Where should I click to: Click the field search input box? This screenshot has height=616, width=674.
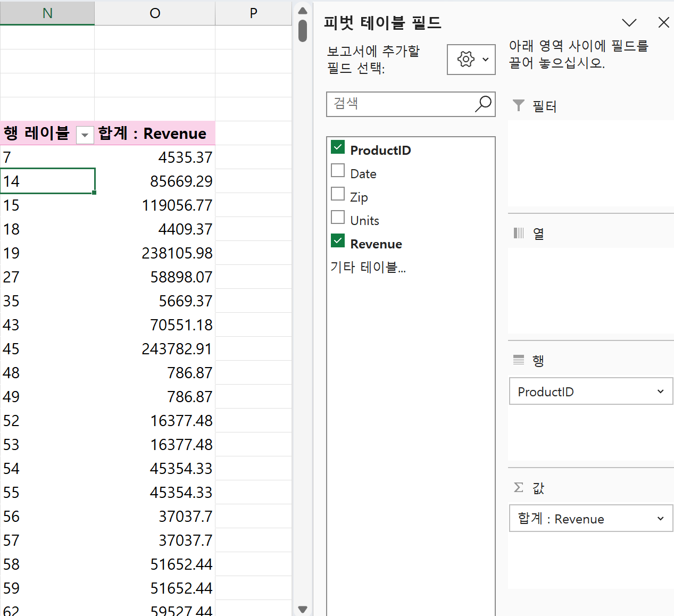(399, 104)
